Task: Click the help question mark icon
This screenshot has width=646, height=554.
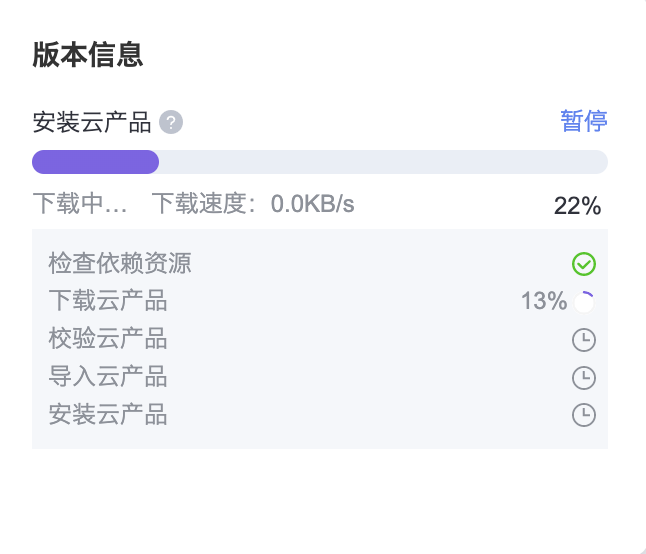Action: click(171, 122)
